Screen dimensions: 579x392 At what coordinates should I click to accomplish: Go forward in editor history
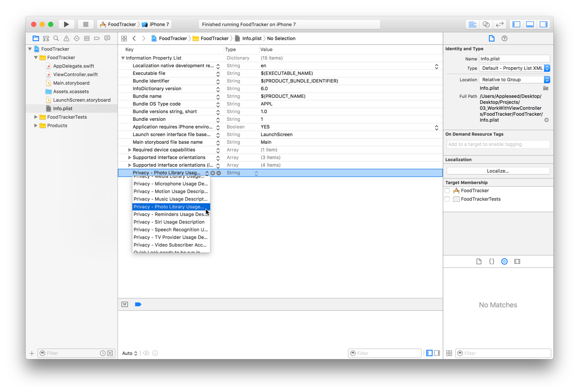click(x=144, y=38)
